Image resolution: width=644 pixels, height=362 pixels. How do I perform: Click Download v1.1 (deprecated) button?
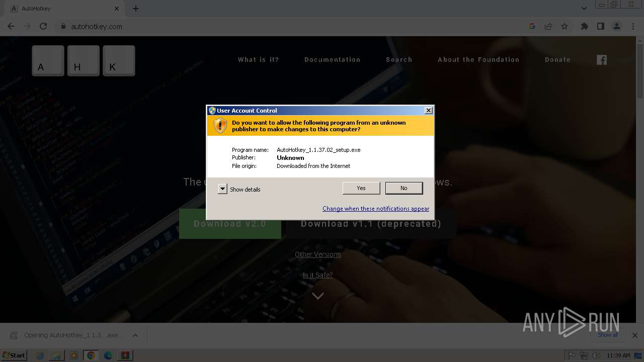tap(371, 224)
